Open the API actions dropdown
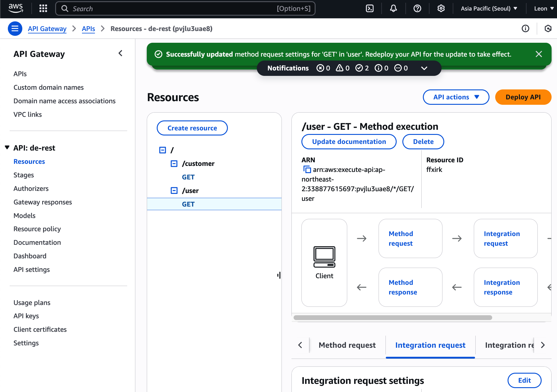Viewport: 557px width, 392px height. 456,97
